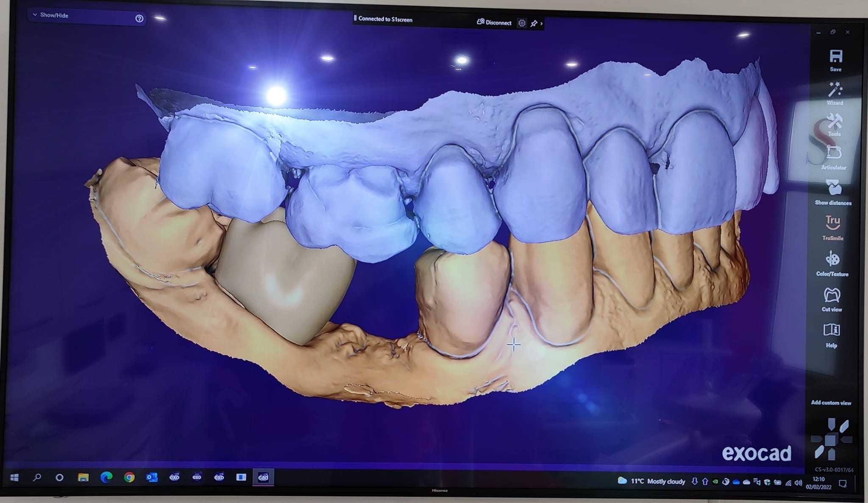Open the notification center icon
Image resolution: width=868 pixels, height=503 pixels.
843,483
